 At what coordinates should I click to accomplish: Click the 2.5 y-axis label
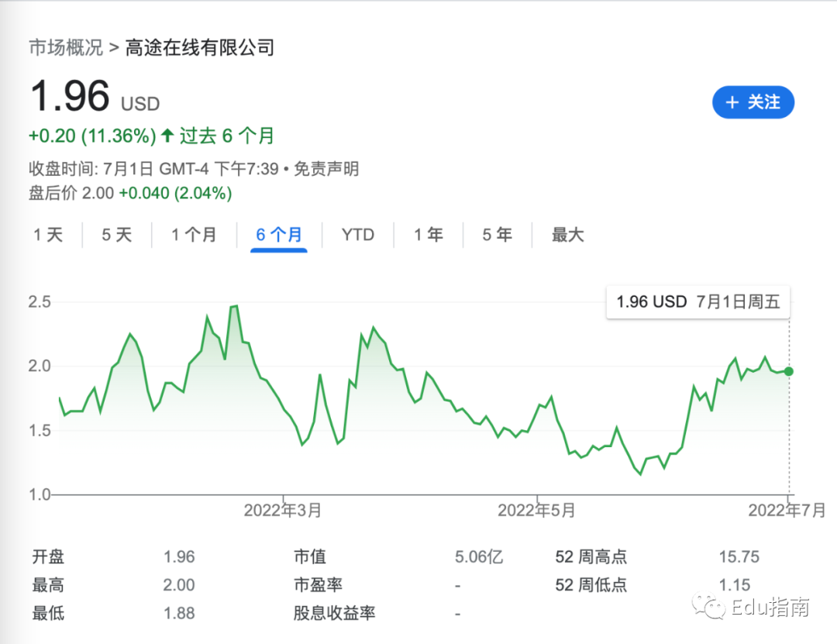(x=40, y=301)
